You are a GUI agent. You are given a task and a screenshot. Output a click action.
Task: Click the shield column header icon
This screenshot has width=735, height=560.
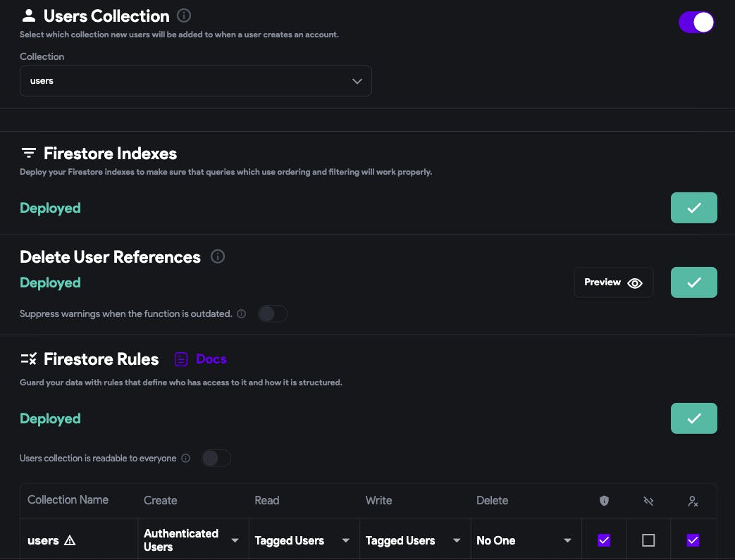click(x=604, y=501)
